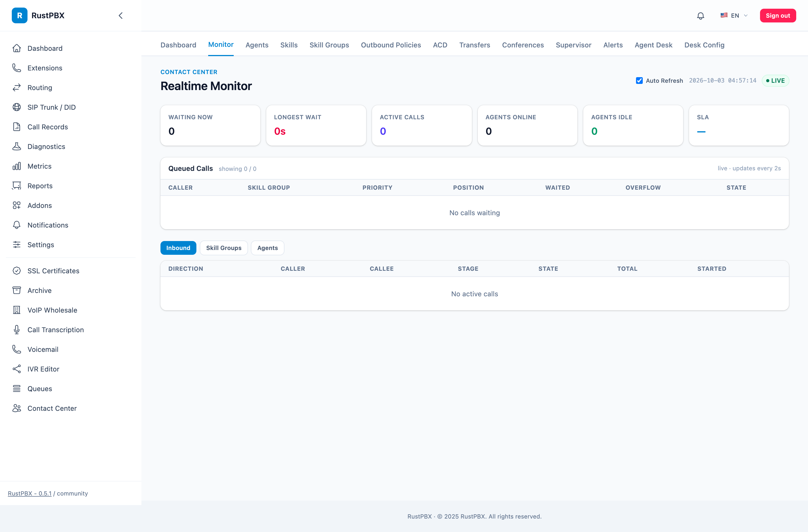Open the Outbound Policies tab

coord(391,45)
